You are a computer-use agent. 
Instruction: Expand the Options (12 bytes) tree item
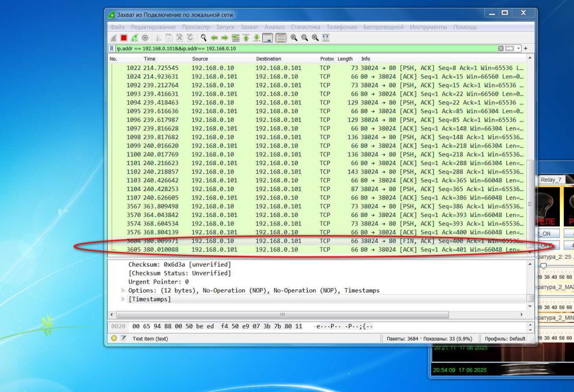tap(124, 291)
